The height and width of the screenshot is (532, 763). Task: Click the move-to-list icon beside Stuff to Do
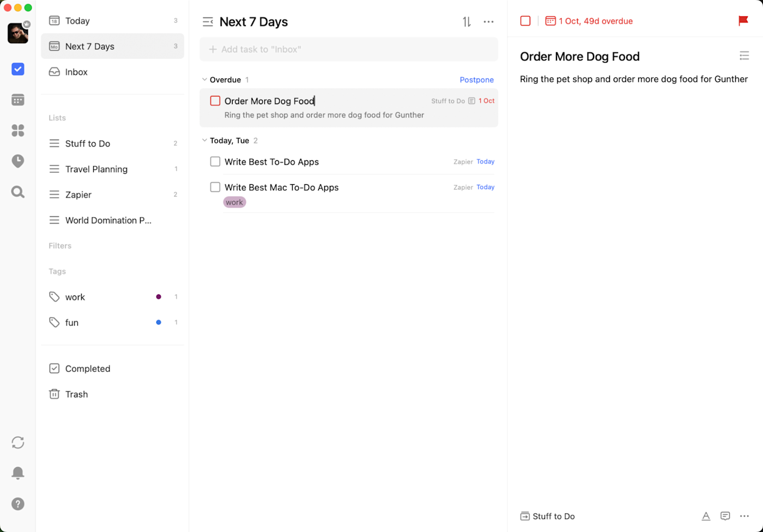[525, 516]
